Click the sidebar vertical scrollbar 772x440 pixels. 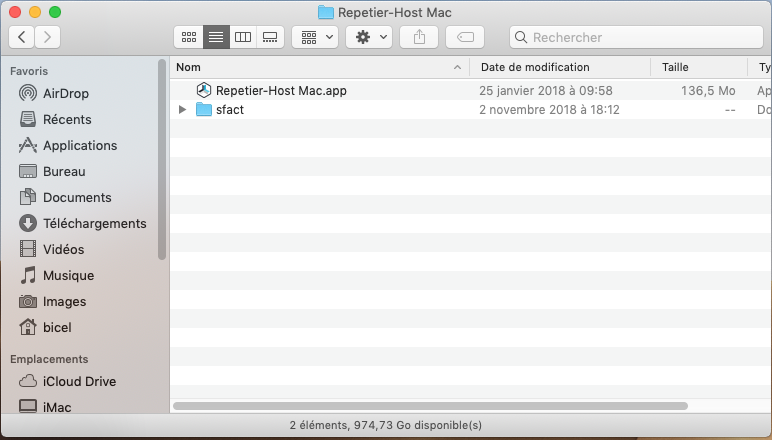click(x=162, y=159)
